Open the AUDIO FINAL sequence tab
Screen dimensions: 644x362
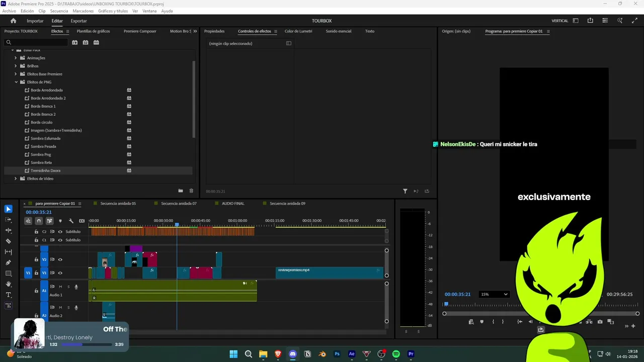click(233, 204)
